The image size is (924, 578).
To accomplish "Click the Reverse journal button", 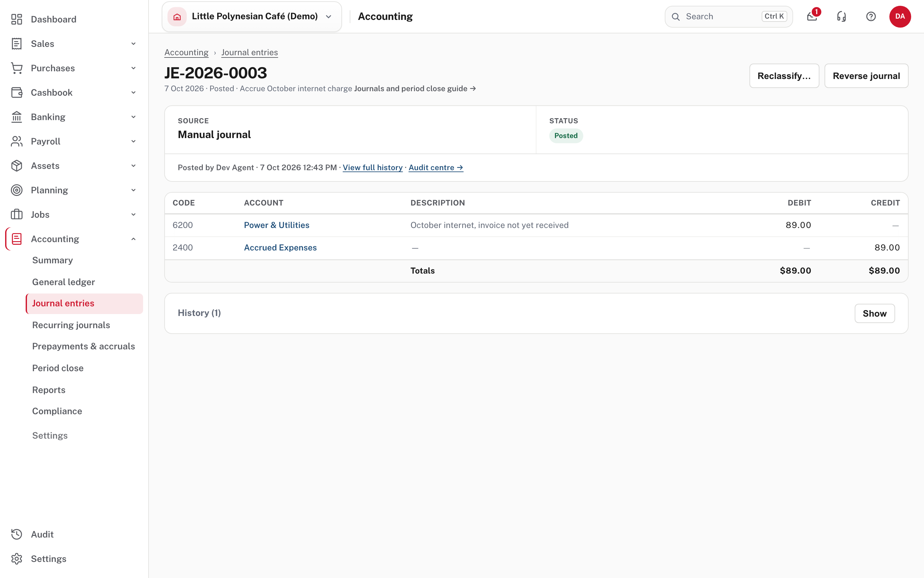I will [x=866, y=76].
